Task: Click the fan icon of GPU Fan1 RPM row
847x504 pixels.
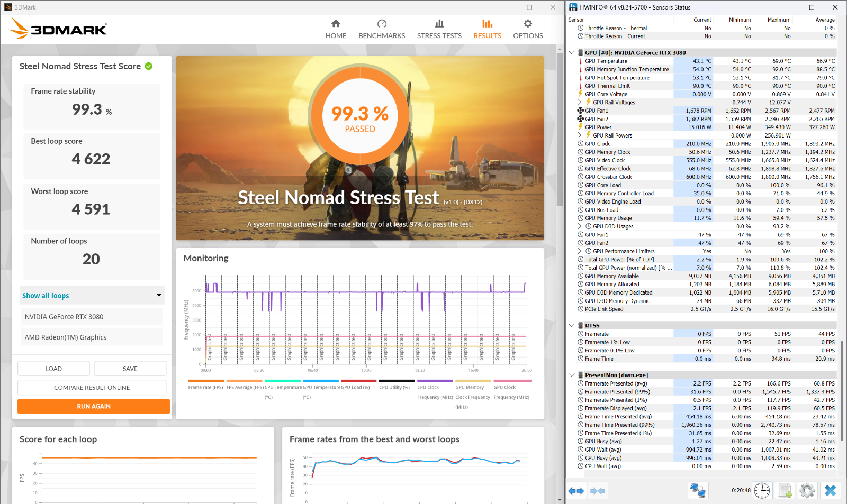Action: click(581, 111)
